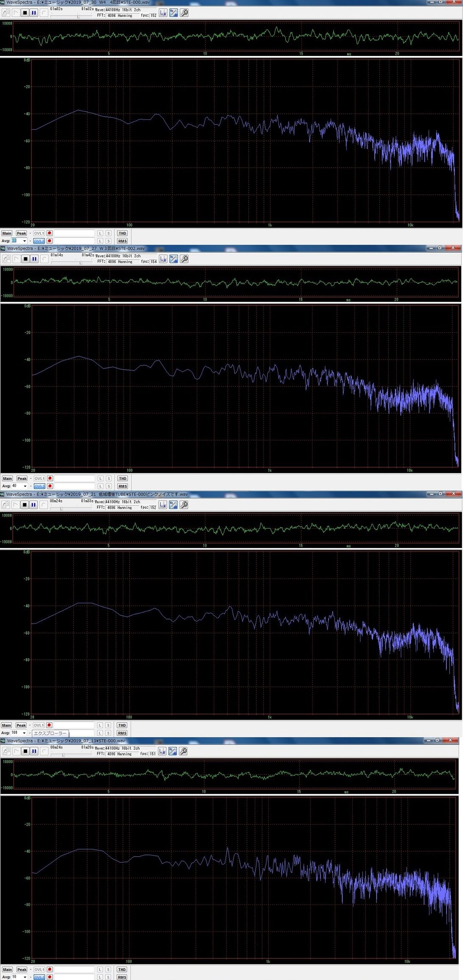Screen dimensions: 463x980
Task: Toggle Peak hold in the 2019_07_30 window
Action: point(21,233)
